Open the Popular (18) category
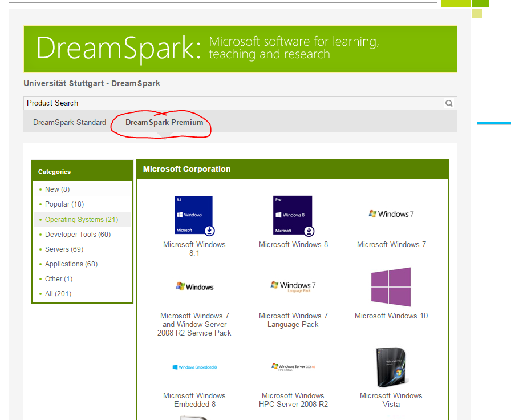Screen dimensions: 511x420 click(64, 204)
